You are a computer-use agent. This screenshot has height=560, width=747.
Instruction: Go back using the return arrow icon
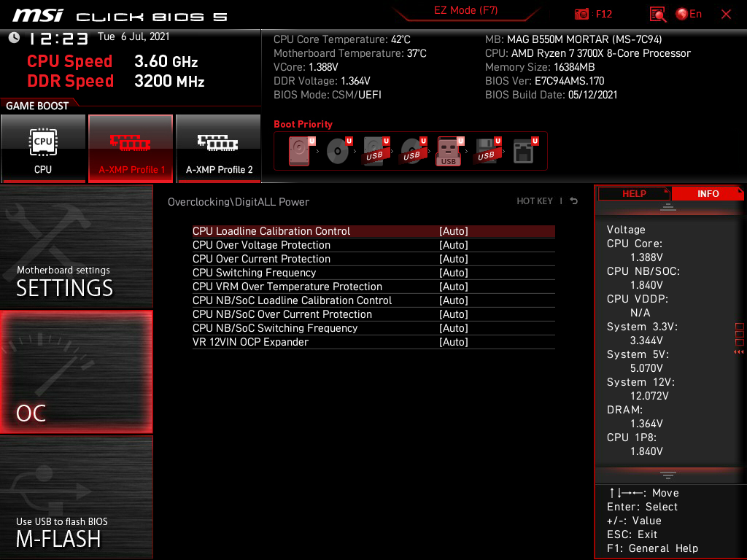(574, 201)
